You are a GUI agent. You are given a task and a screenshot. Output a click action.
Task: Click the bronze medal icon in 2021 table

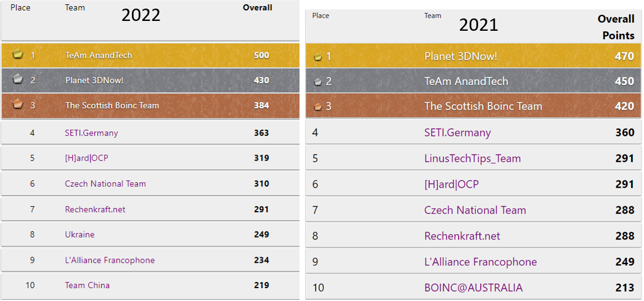[318, 106]
